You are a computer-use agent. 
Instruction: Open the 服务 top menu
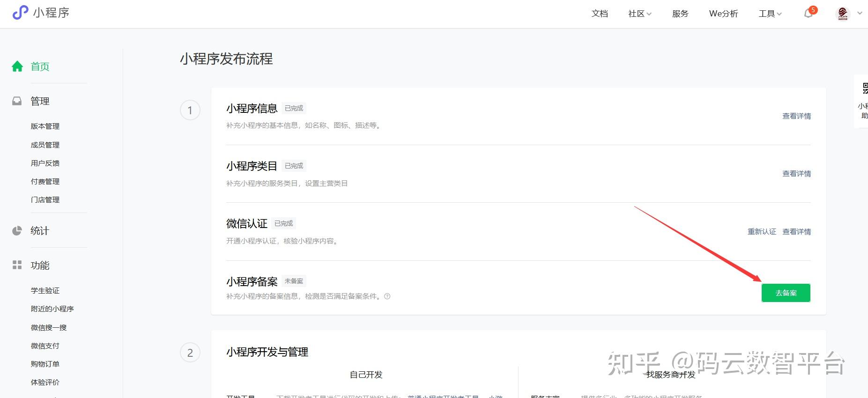click(x=680, y=14)
